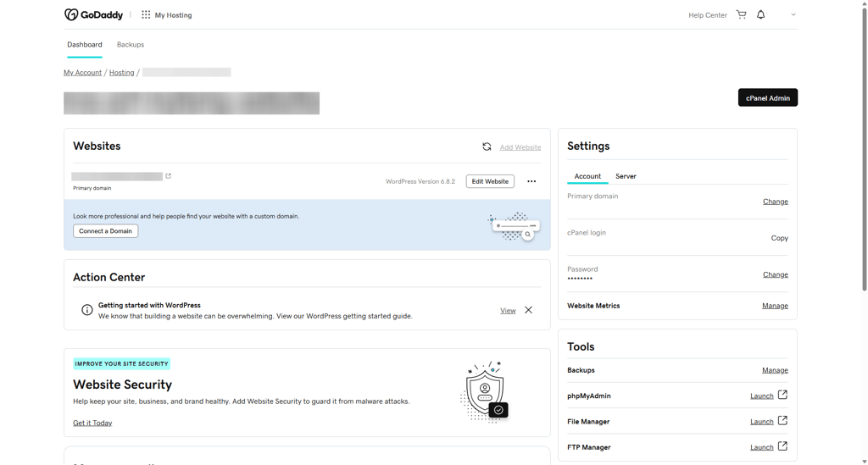Select the Account settings tab

(x=587, y=176)
